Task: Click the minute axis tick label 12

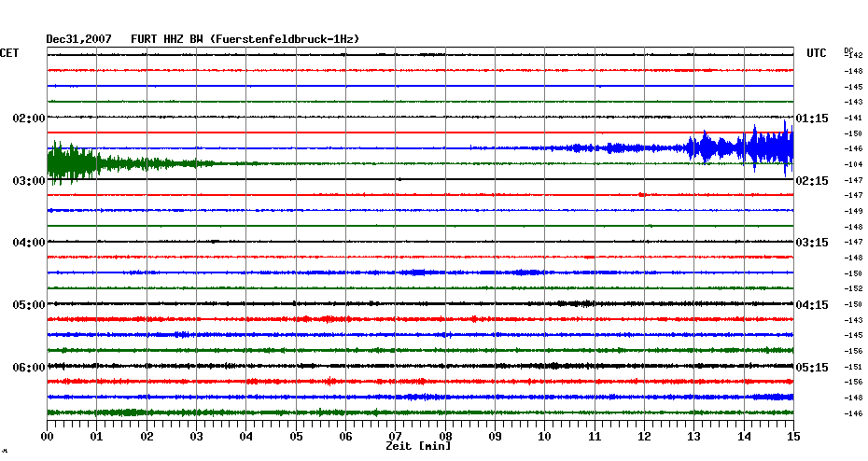Action: tap(644, 437)
